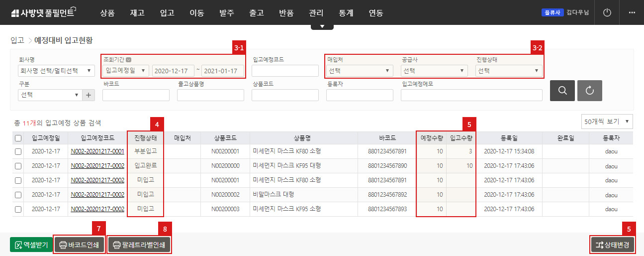Screen dimensions: 644x256
Task: Click the 엑셀받기 Excel download button
Action: (31, 245)
